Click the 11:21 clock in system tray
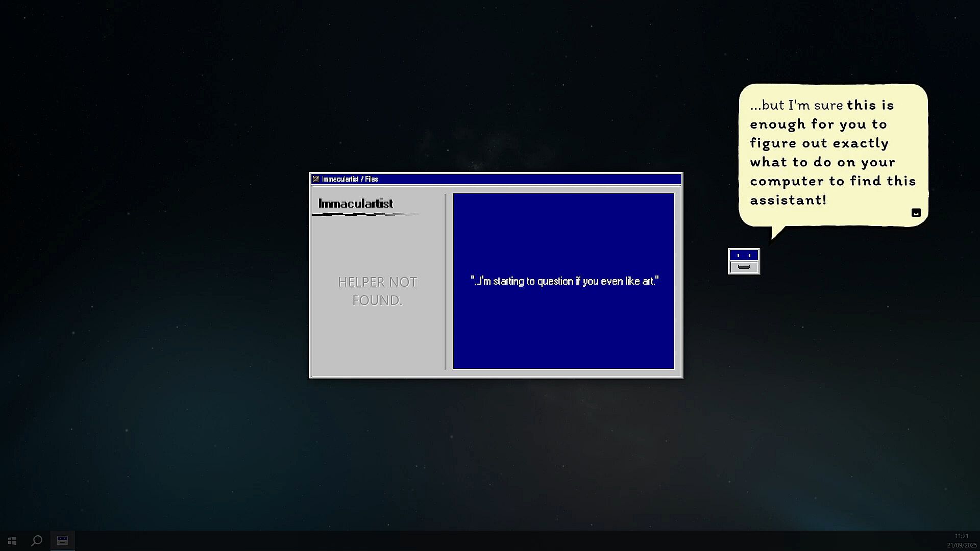 click(961, 536)
